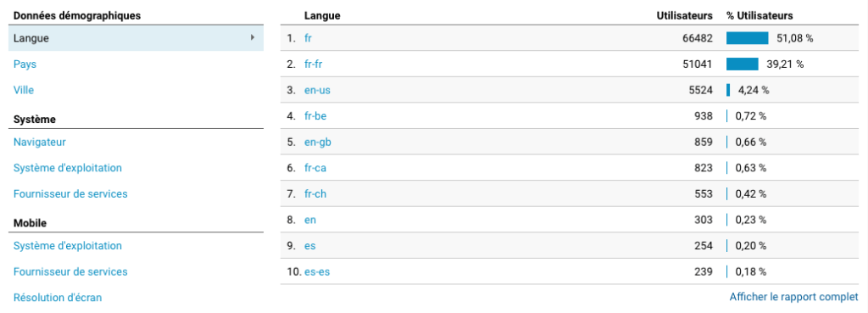Open Afficher le rapport complet
Image resolution: width=868 pixels, height=313 pixels.
(793, 297)
